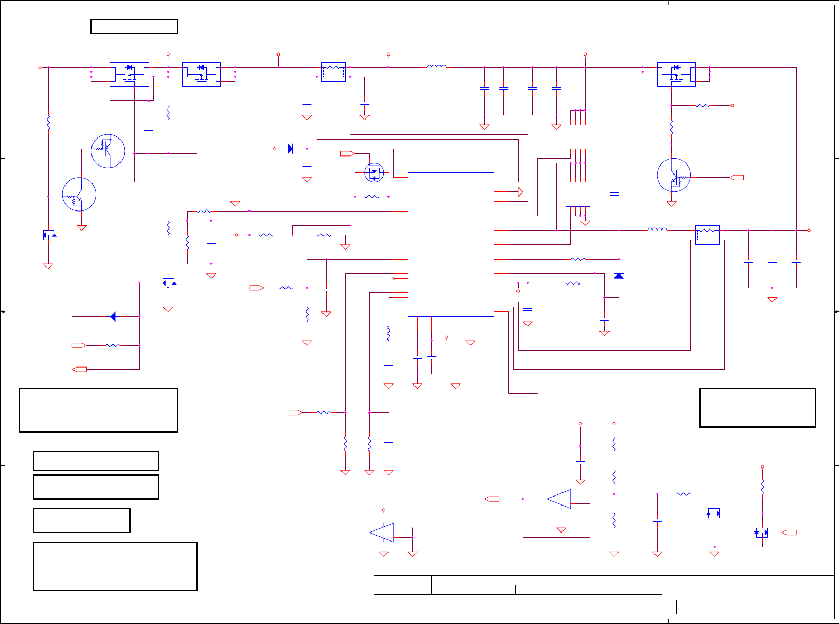Select the circled transistor driven directly by an input port
This screenshot has height=624, width=840.
(674, 175)
